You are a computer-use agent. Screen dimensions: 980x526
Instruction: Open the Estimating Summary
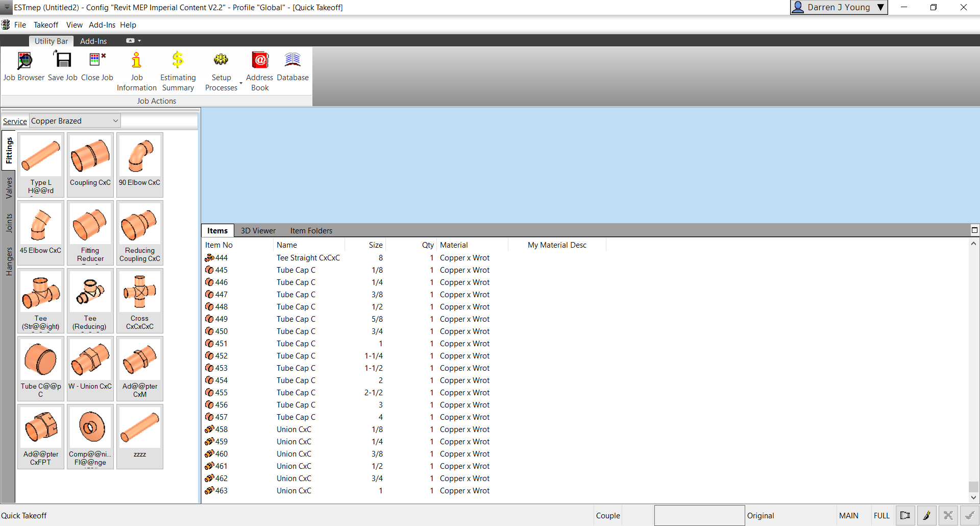(178, 71)
